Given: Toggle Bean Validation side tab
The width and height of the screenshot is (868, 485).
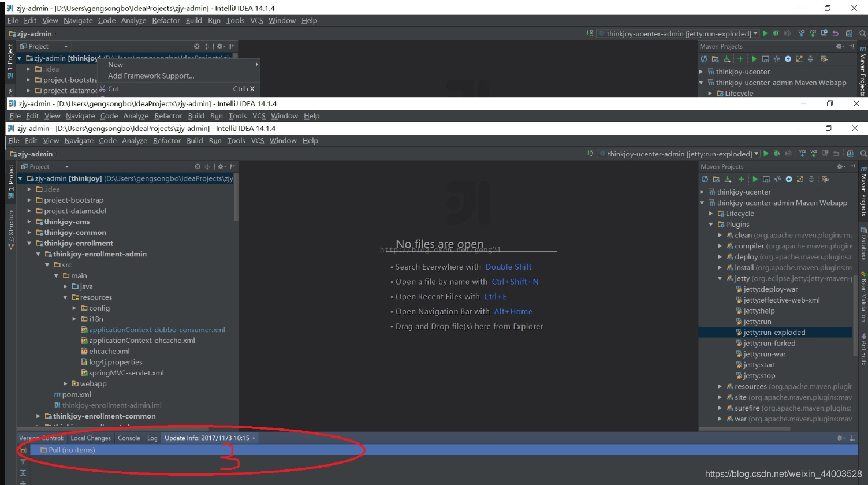Looking at the screenshot, I should coord(863,296).
